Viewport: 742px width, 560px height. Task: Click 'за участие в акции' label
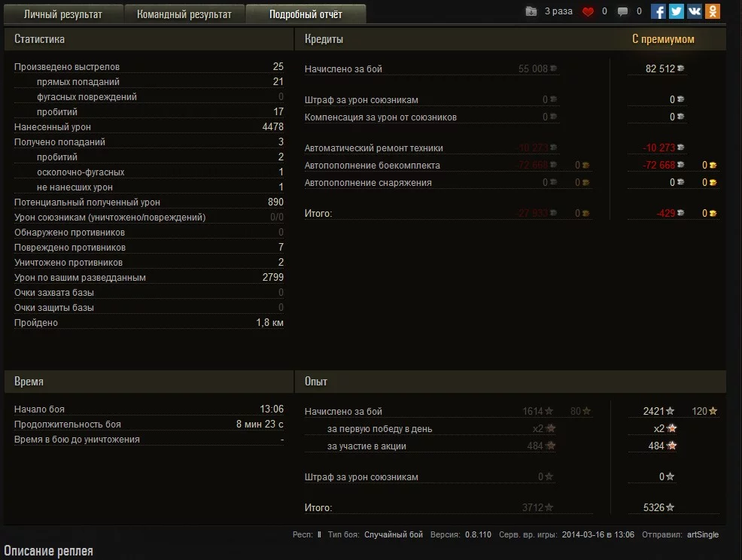tap(366, 446)
